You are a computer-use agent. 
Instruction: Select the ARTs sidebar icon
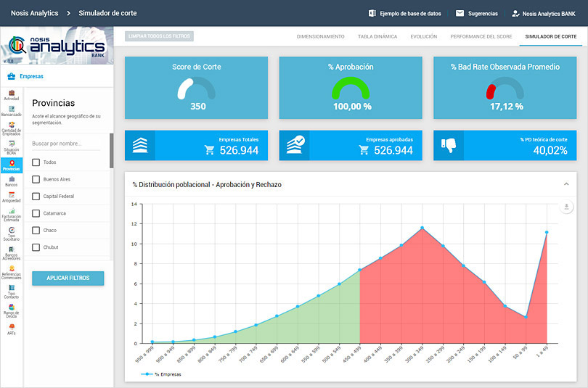coord(12,326)
